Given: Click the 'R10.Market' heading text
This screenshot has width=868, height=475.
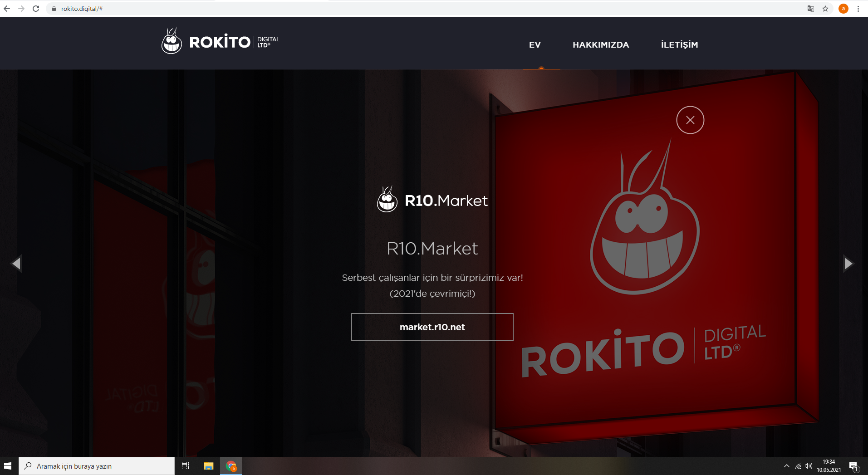Looking at the screenshot, I should coord(432,249).
